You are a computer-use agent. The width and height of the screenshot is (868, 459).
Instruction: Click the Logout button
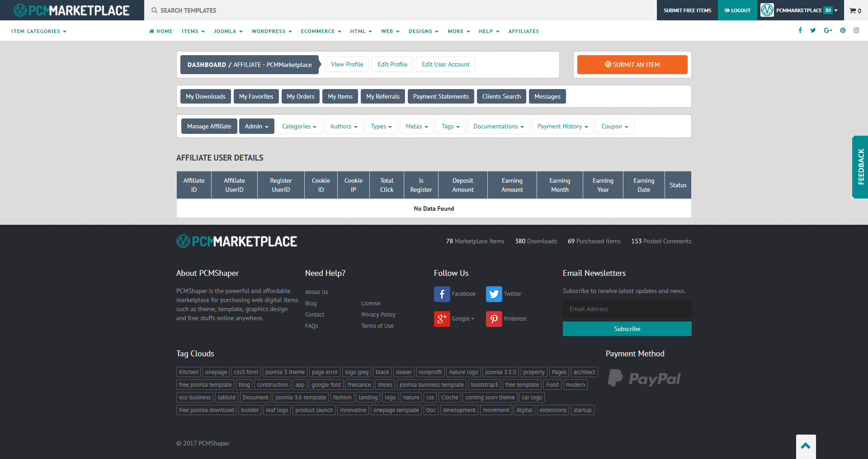(x=737, y=10)
